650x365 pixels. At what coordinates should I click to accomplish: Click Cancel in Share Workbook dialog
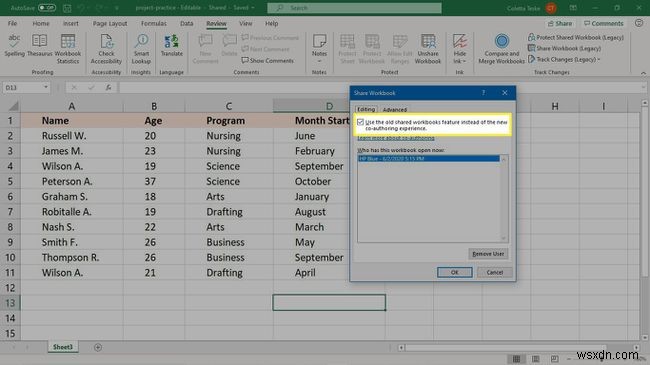tap(495, 273)
